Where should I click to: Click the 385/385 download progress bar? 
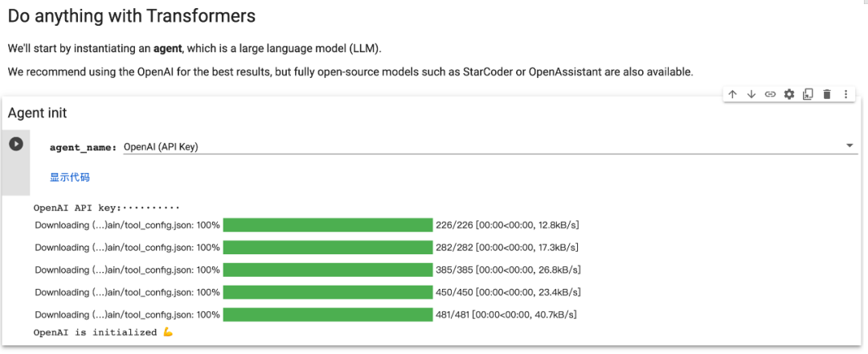tap(328, 270)
